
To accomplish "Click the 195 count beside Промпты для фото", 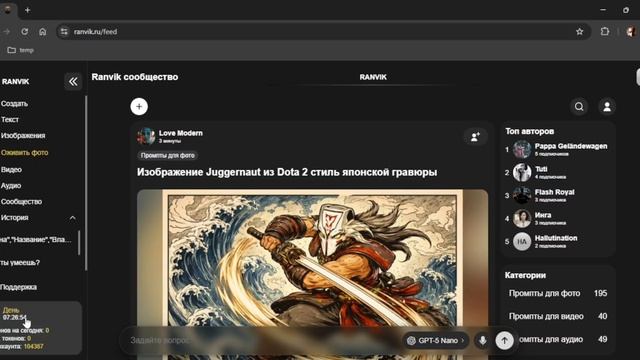I will coord(600,293).
